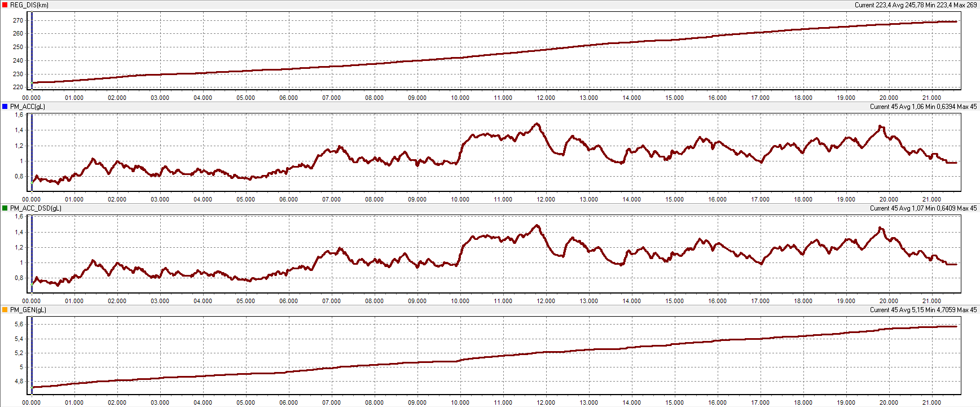Click the 05.000 time mark on PM_ACC_DSD axis

pos(245,301)
